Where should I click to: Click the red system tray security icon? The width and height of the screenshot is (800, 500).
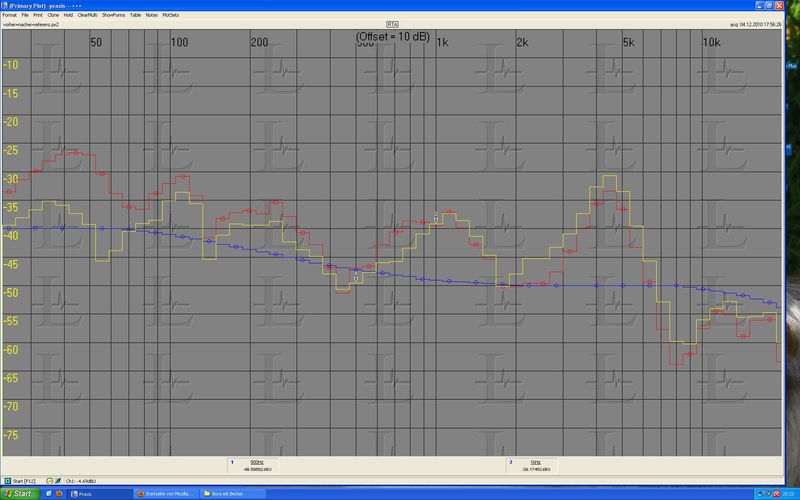(776, 494)
